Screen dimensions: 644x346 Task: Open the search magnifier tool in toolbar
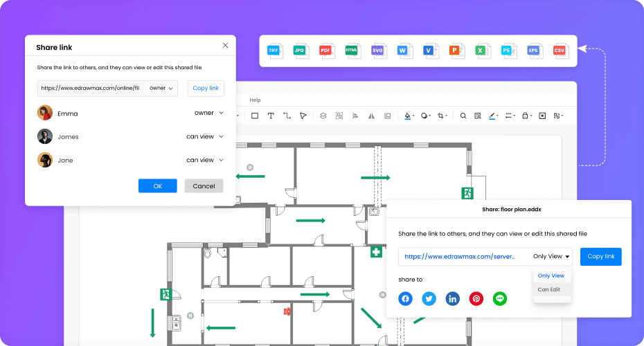click(x=463, y=116)
